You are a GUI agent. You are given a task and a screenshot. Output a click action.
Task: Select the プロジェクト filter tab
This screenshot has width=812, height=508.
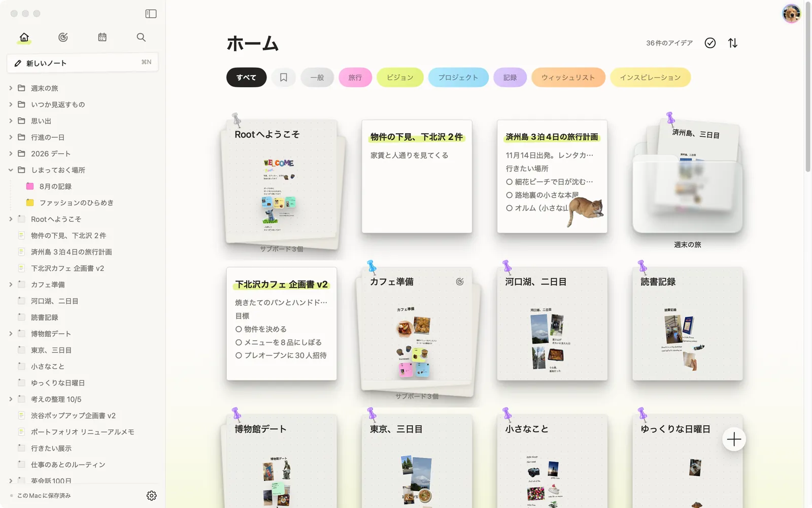(458, 77)
